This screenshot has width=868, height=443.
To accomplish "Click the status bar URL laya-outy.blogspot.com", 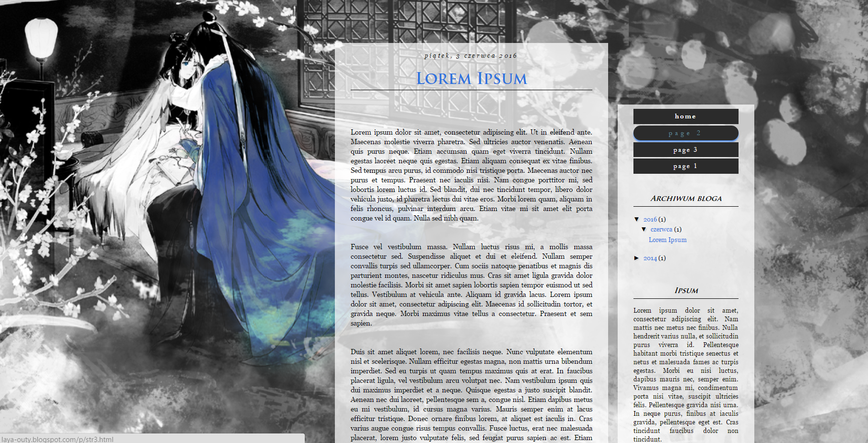I will [57, 439].
